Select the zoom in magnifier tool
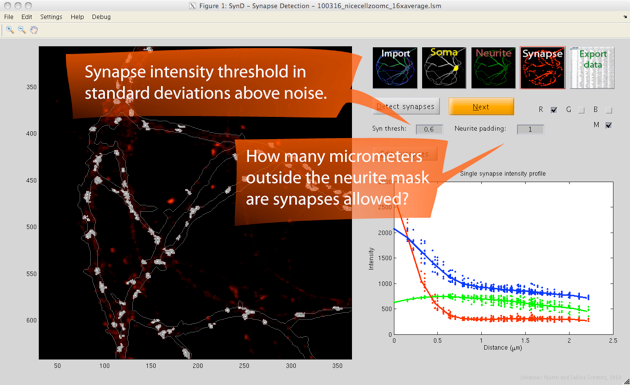 coord(10,30)
